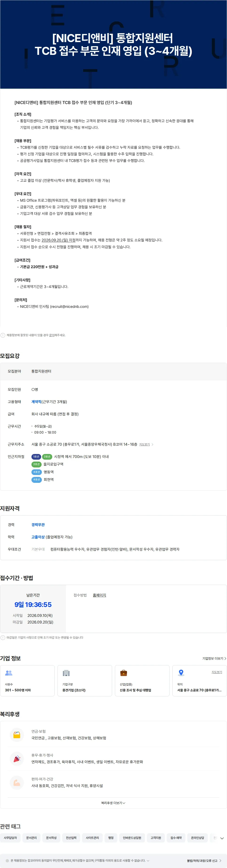Click the 산업(업종) briefcase icon
Screen dimensions: 227x868
click(124, 673)
